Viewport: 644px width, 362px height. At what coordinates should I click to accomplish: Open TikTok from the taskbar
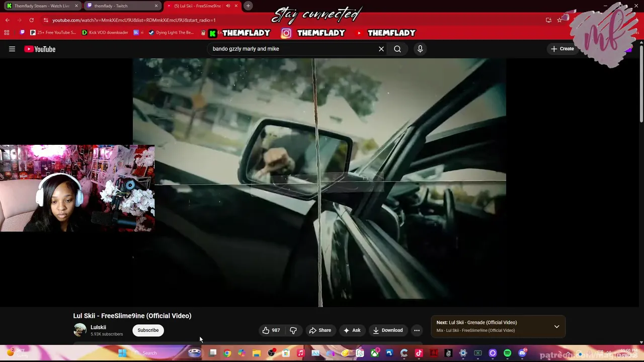(419, 353)
